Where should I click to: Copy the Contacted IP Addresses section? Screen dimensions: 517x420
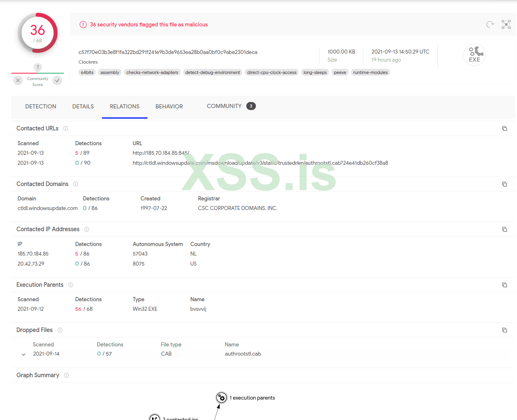tap(505, 229)
